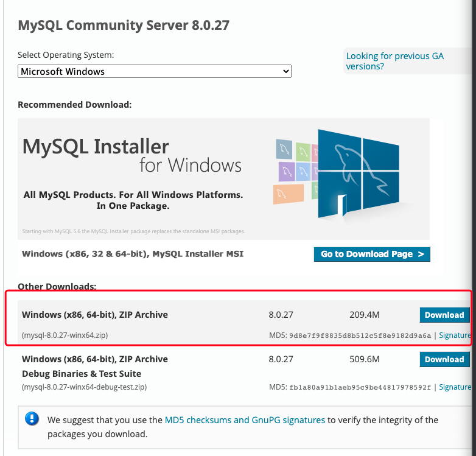Click the mysql-8.0.27-winx64.zip file name text

click(65, 335)
